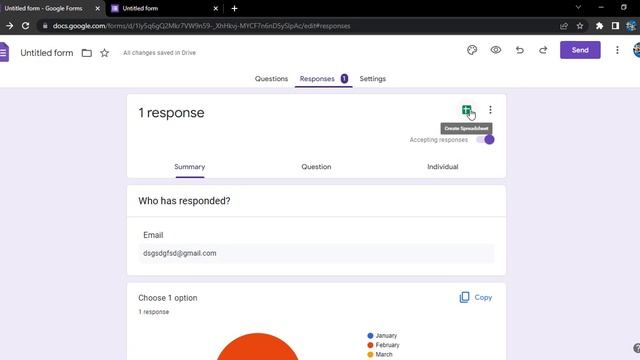Switch to the Settings tab

tap(373, 79)
